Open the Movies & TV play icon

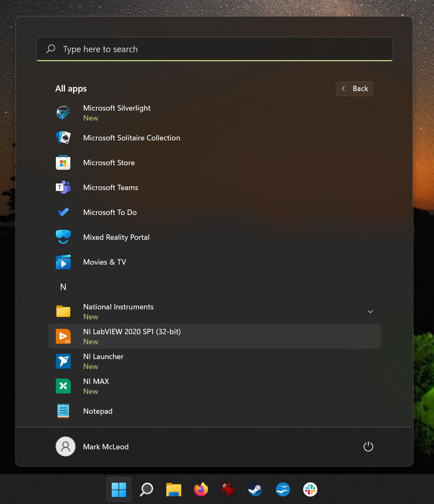63,262
